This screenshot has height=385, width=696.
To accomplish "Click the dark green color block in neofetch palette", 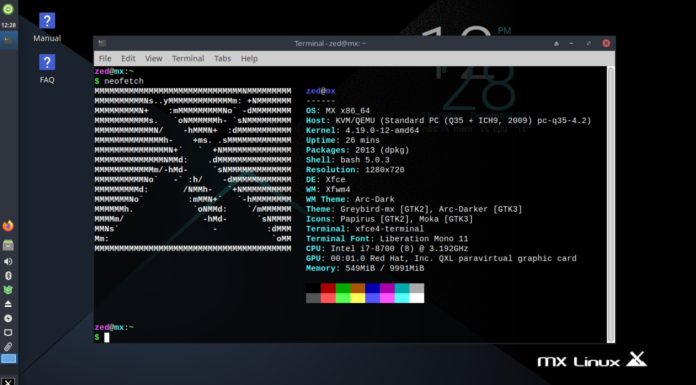I will (343, 288).
